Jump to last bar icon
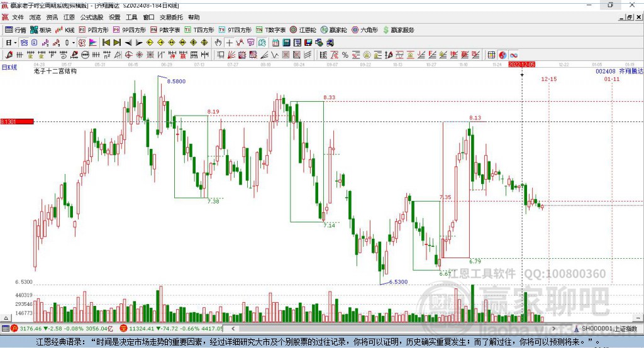The height and width of the screenshot is (348, 644). 117,43
